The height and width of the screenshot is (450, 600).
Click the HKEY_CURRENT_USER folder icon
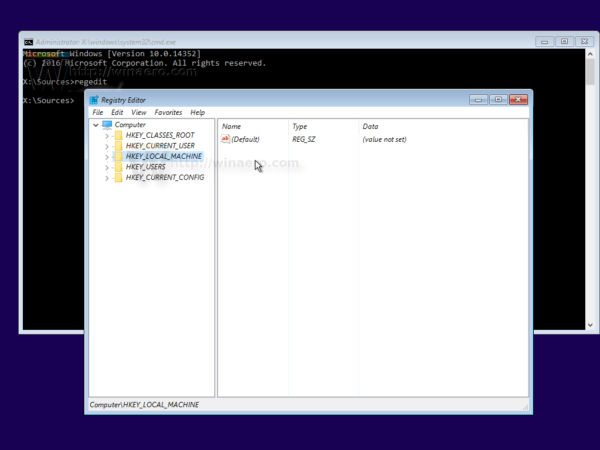(x=119, y=146)
